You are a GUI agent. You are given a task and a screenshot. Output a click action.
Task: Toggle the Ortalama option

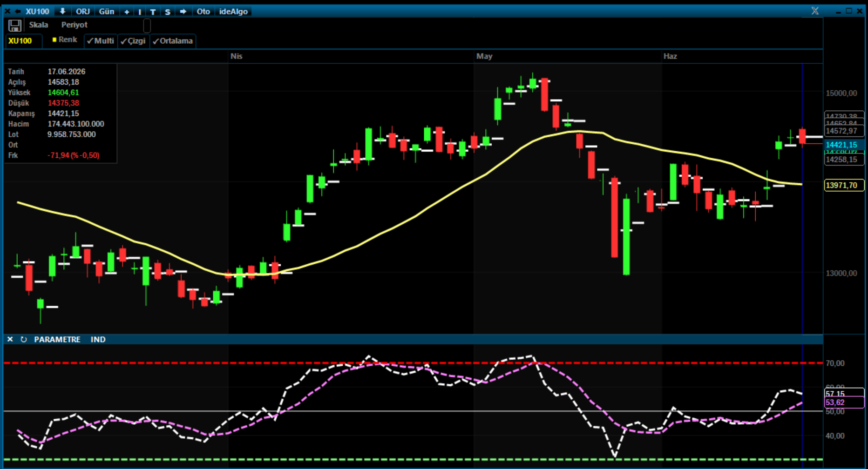173,41
